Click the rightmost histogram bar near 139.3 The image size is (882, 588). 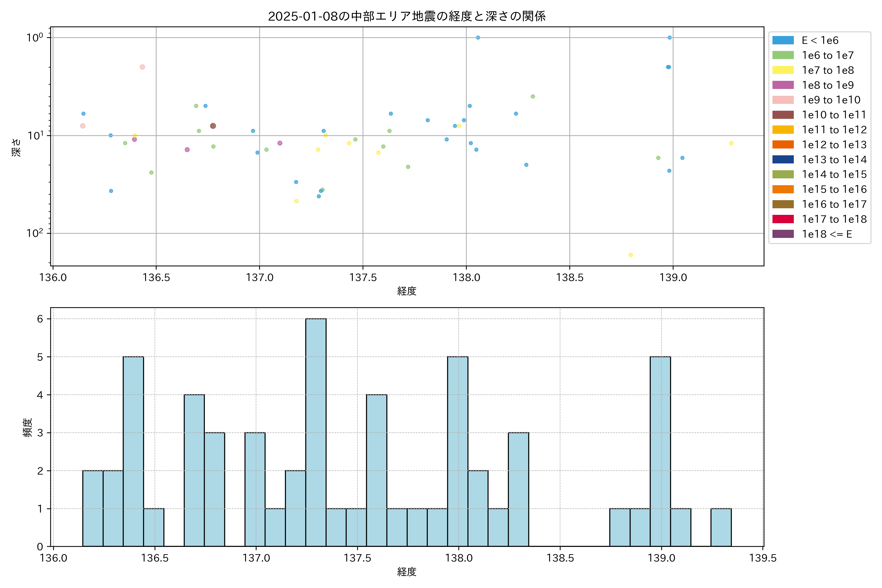pyautogui.click(x=721, y=527)
